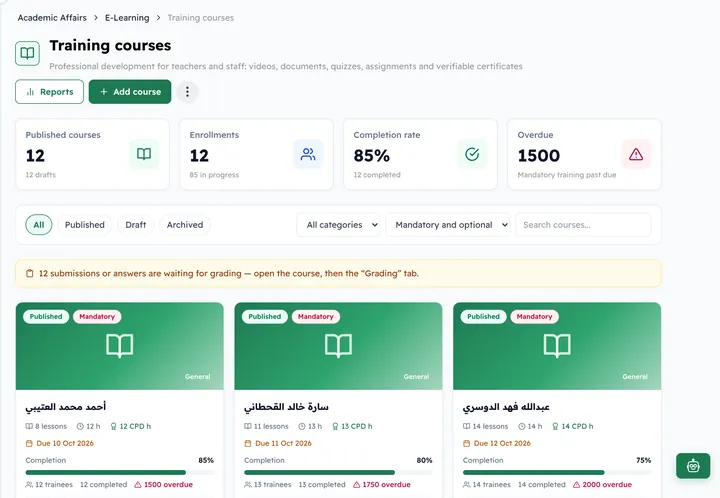Open the Reports button

50,92
